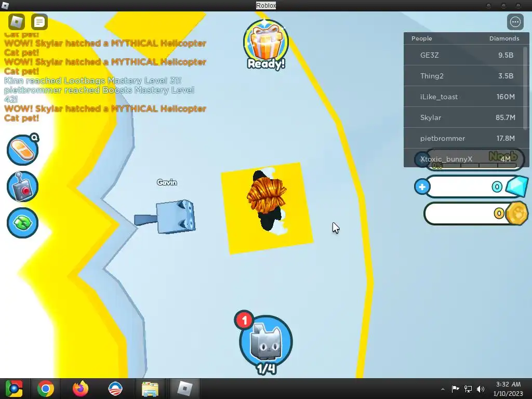Open the Roblox menu icon
This screenshot has width=532, height=399.
coord(16,22)
